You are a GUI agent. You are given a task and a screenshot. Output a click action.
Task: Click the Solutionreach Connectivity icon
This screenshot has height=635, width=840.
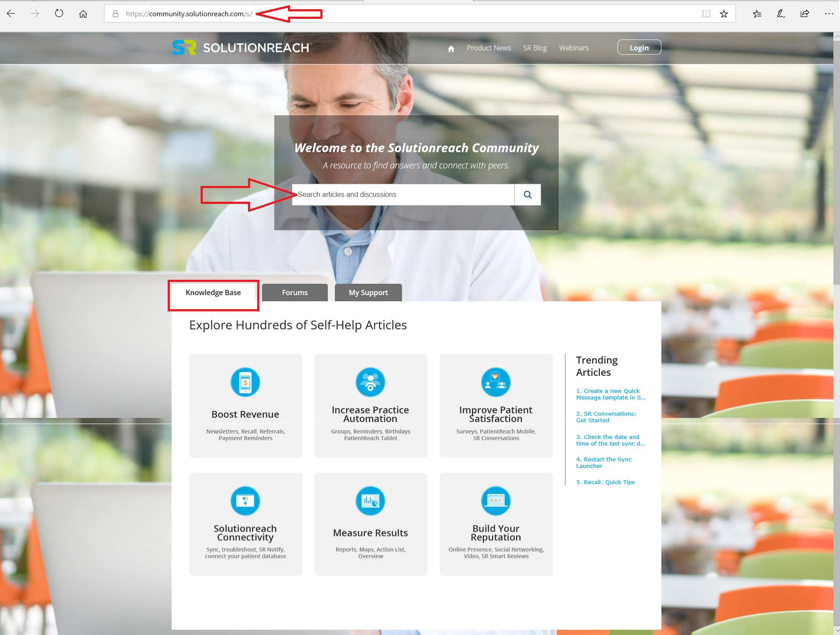pos(245,501)
